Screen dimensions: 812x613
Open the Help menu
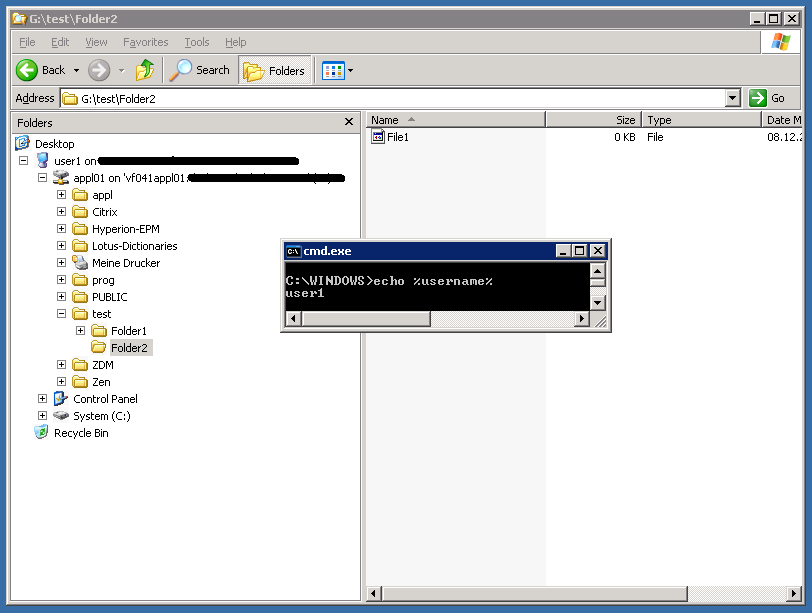(x=236, y=42)
